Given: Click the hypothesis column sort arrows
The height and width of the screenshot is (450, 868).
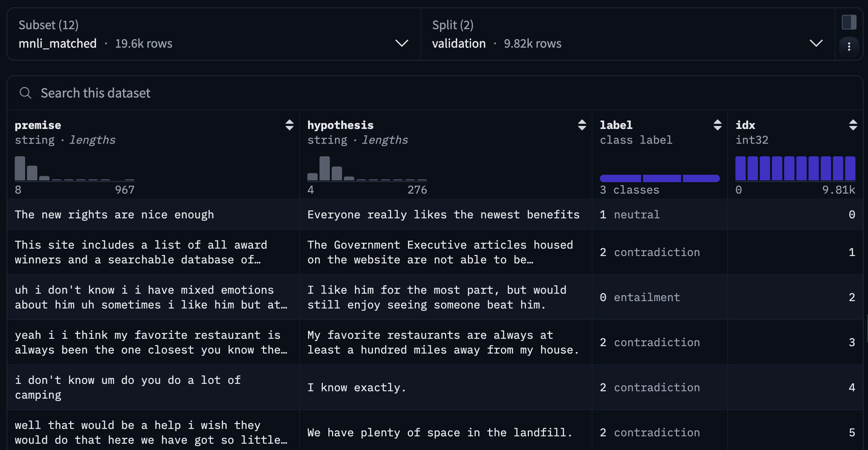Looking at the screenshot, I should [582, 125].
